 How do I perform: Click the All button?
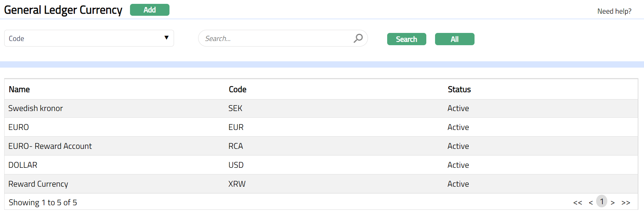point(454,39)
